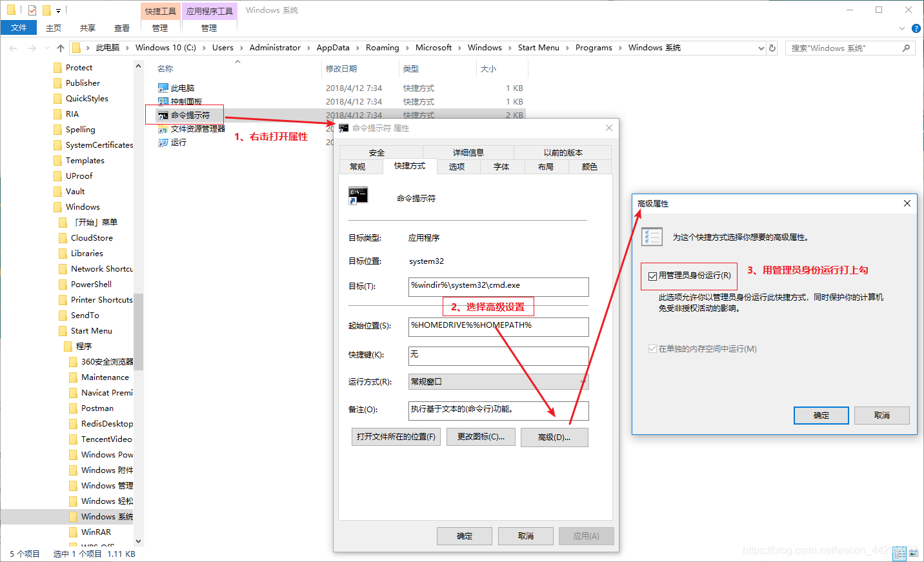Close the 高级属性 dialog
924x562 pixels.
click(x=907, y=203)
